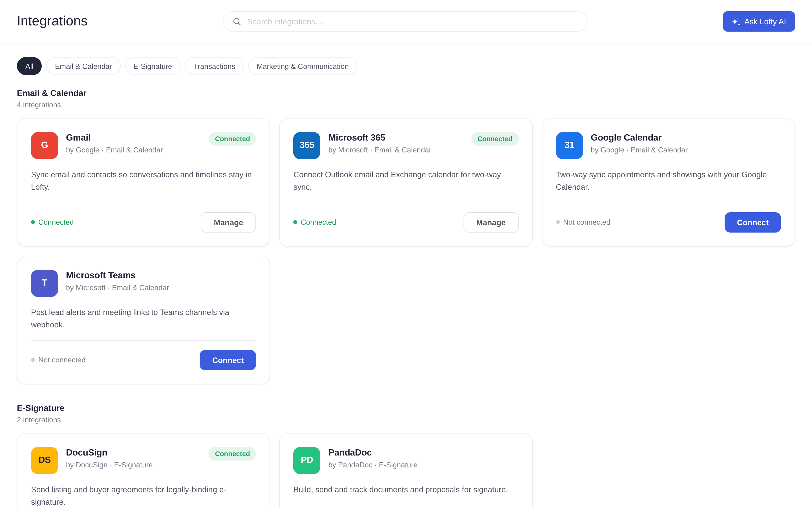Click the search magnifier icon

click(x=237, y=21)
